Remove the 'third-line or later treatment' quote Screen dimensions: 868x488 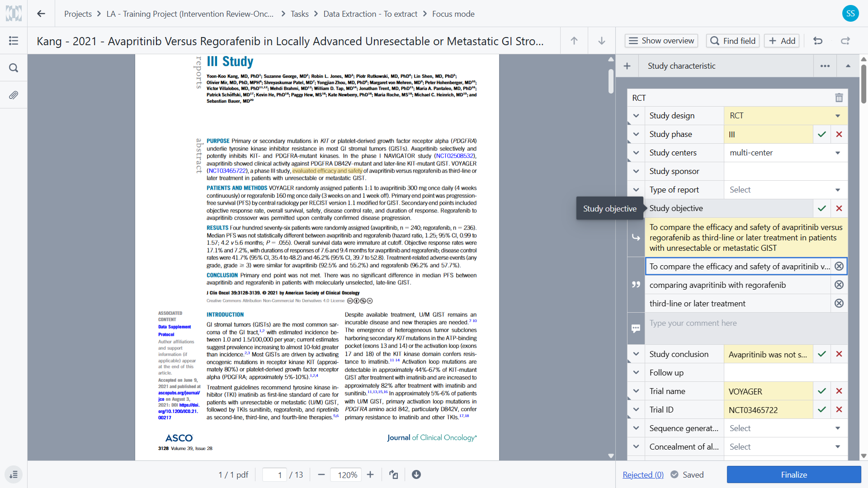click(839, 303)
